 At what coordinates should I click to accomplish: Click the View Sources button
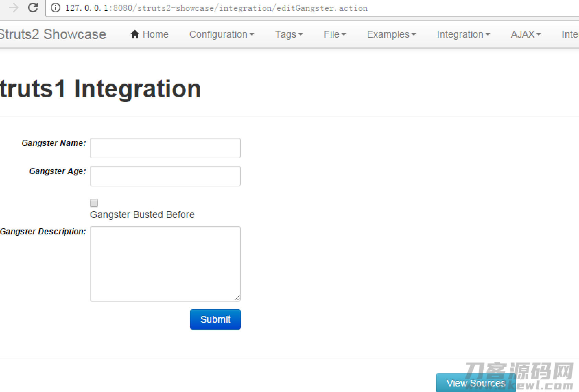476,383
